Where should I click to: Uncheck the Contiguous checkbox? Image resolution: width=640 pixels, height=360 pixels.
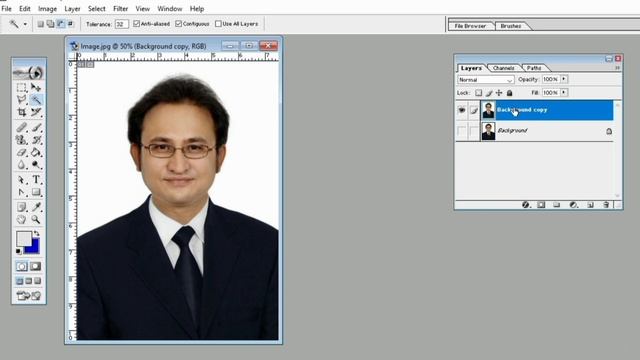pyautogui.click(x=178, y=24)
